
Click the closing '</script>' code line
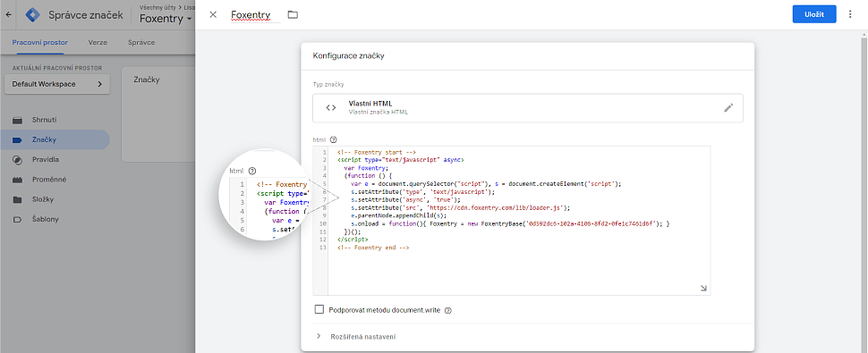353,240
